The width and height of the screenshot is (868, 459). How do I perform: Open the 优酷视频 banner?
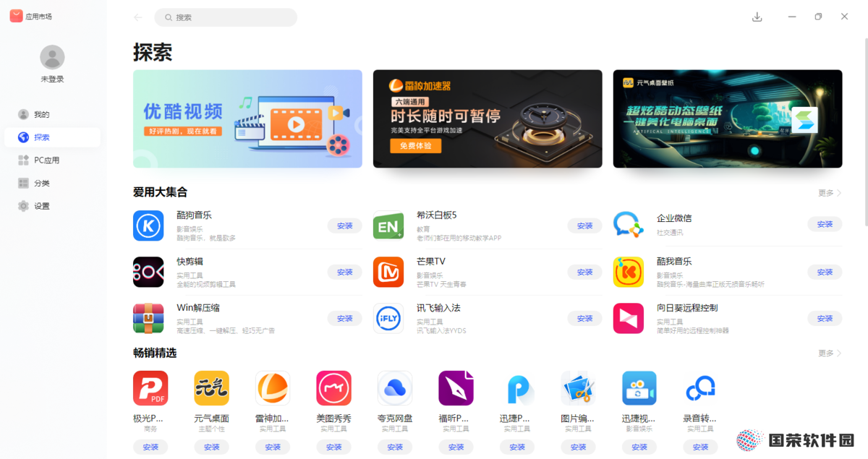tap(247, 119)
